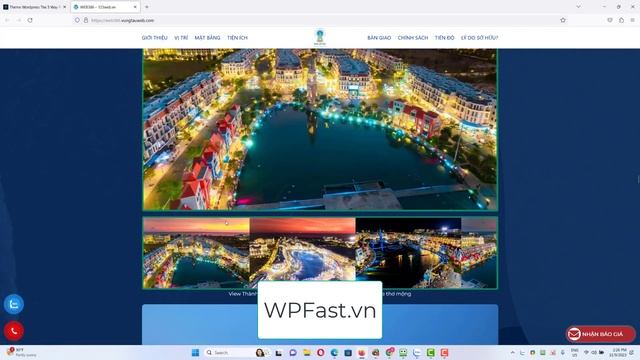The image size is (640, 360).
Task: Go to the VỊ TRÍ section
Action: 181,38
